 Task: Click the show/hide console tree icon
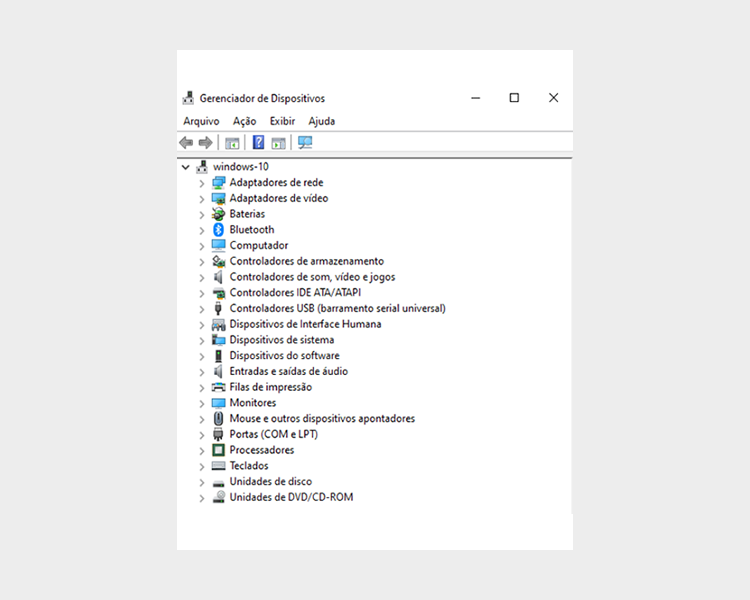click(232, 143)
